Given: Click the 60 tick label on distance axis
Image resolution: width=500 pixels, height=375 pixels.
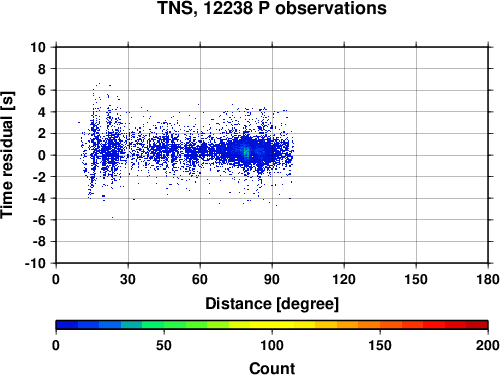Looking at the screenshot, I should 200,279.
